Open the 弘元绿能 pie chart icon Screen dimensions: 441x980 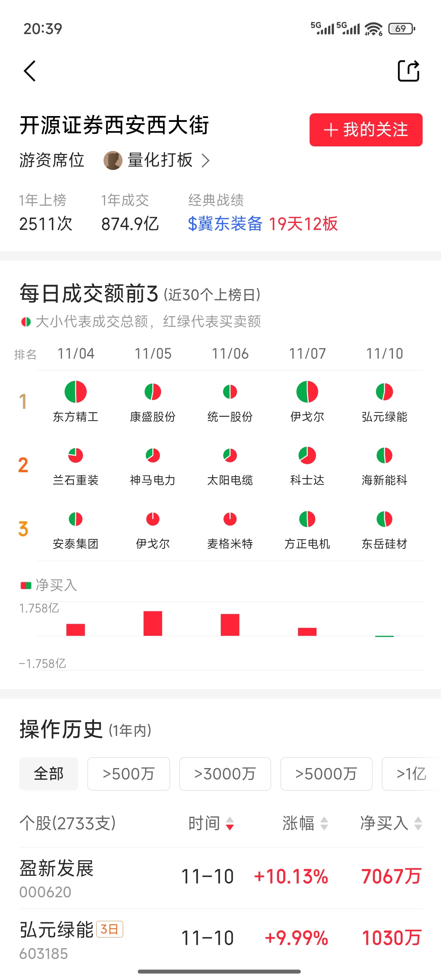tap(384, 391)
